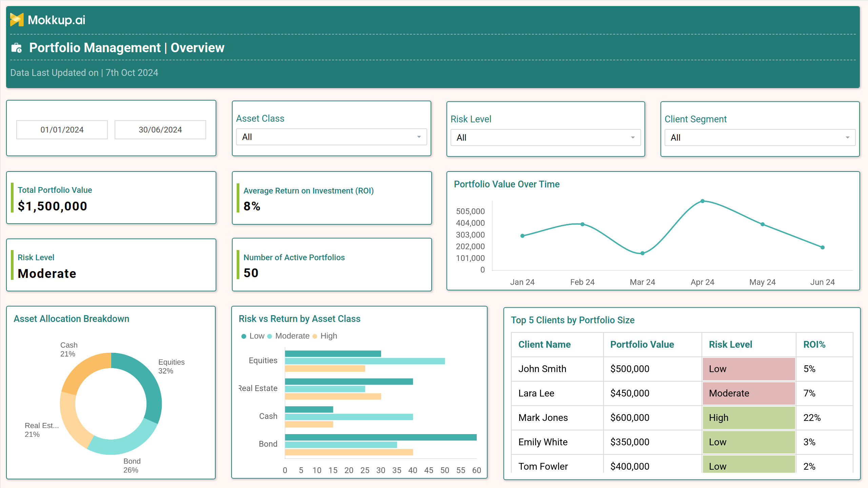Click the High risk level cell

[x=749, y=418]
